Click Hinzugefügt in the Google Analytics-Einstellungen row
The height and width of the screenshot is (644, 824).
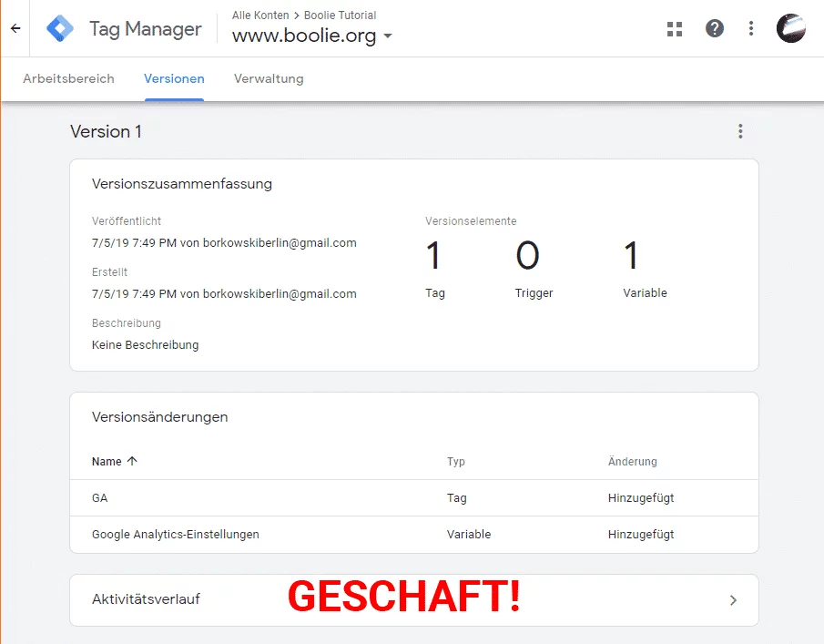(x=641, y=534)
